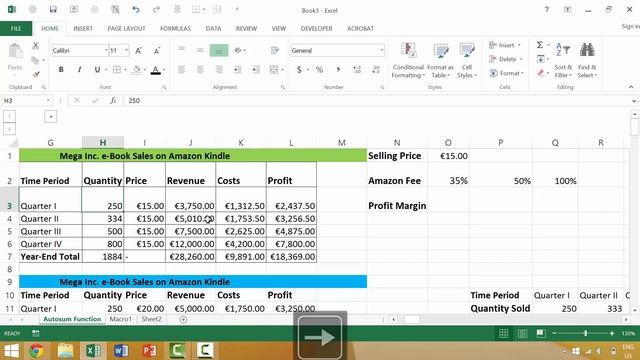Switch to Page Break Preview in status bar

[541, 333]
